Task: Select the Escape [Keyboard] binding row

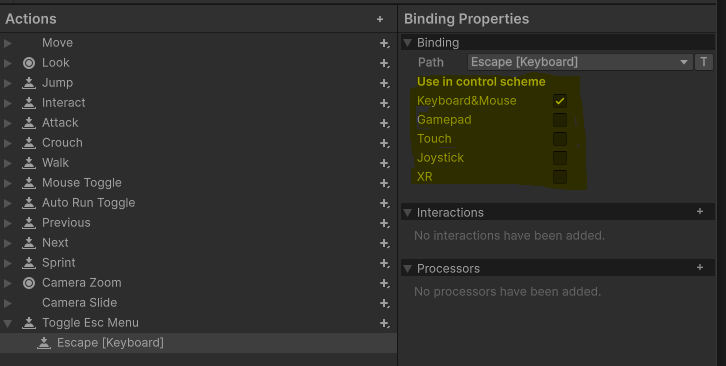Action: point(198,343)
